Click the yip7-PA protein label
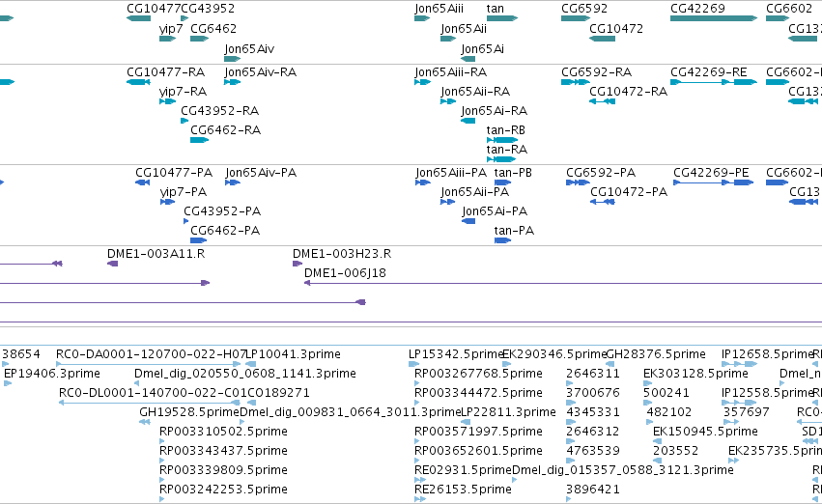 [184, 192]
